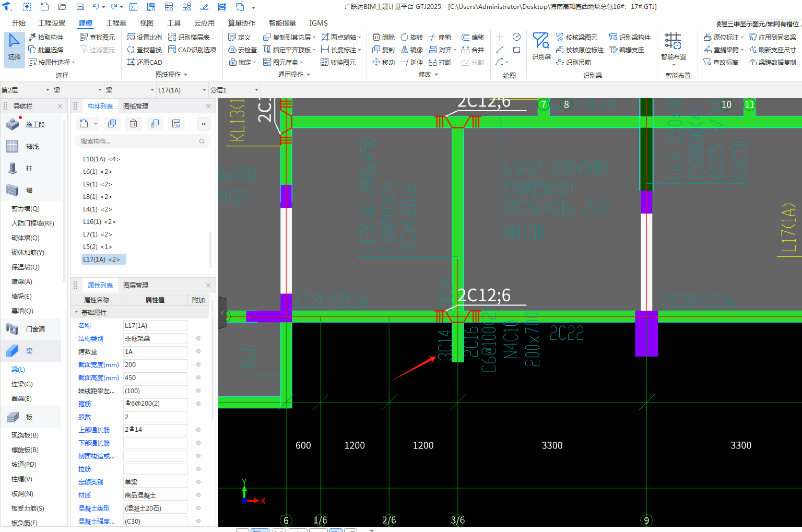This screenshot has width=802, height=532.
Task: Toggle 附加 for 下部通长筋 row
Action: coord(198,443)
